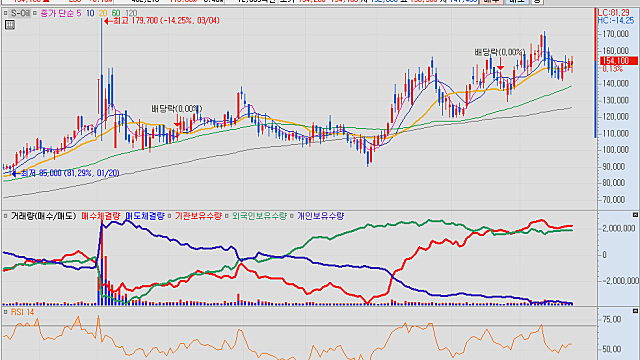The width and height of the screenshot is (640, 360).
Task: Toggle the square box before S-Oil label
Action: click(5, 13)
